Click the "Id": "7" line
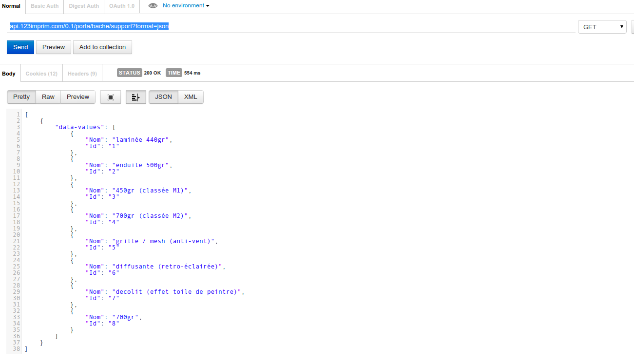 point(102,298)
